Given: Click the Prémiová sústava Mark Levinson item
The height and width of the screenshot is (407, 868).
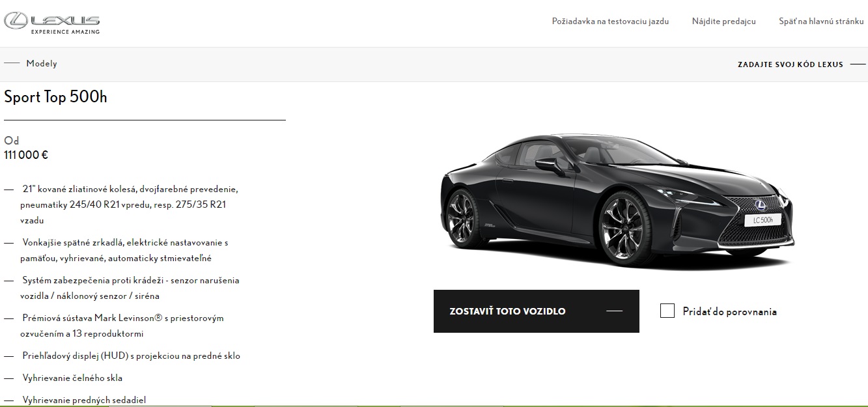Looking at the screenshot, I should pyautogui.click(x=122, y=326).
